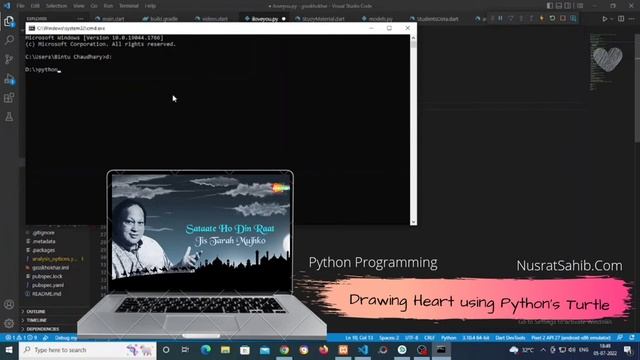Open the Run menu
The image size is (640, 360).
tap(108, 6)
